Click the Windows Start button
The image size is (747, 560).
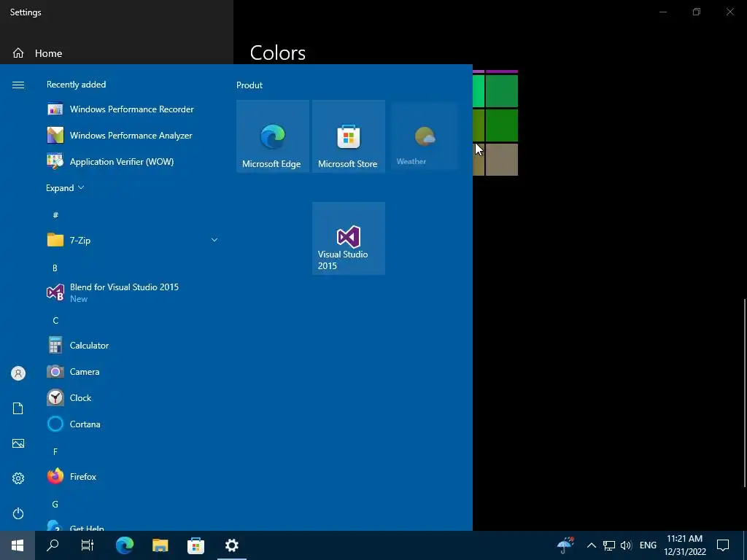pos(18,545)
